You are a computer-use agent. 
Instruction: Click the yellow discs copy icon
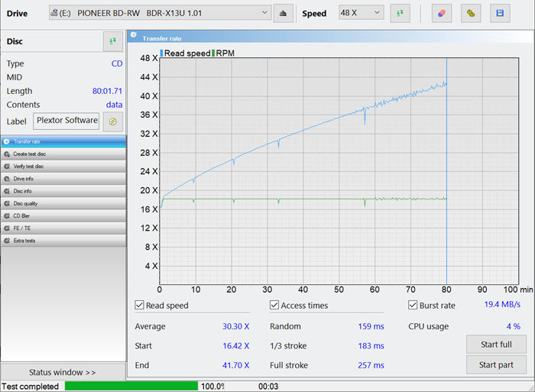click(472, 13)
